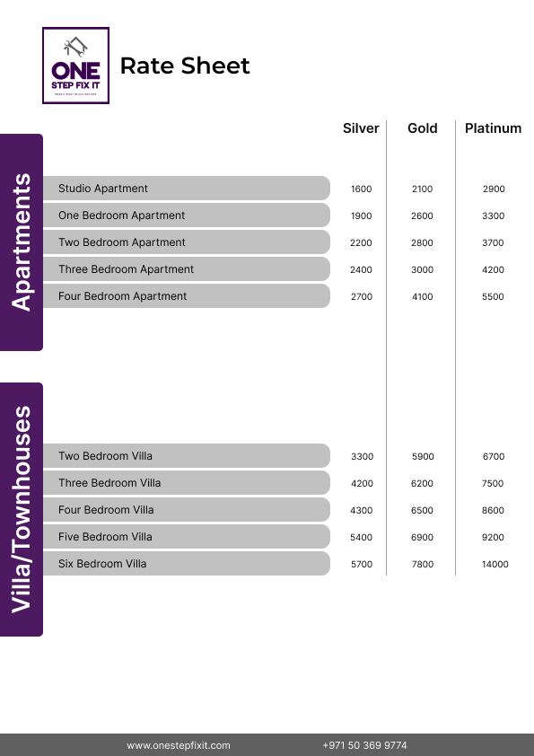Viewport: 534px width, 756px height.
Task: Click the Rate Sheet title
Action: (x=185, y=66)
